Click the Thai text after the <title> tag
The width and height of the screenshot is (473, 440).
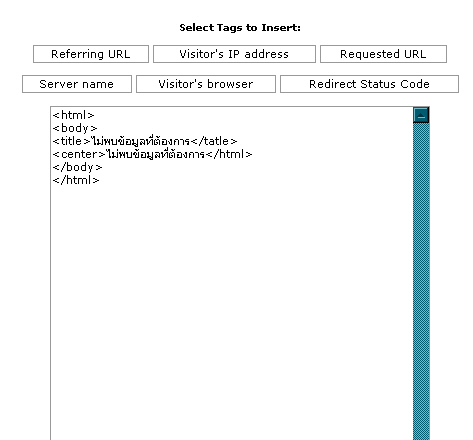click(140, 141)
